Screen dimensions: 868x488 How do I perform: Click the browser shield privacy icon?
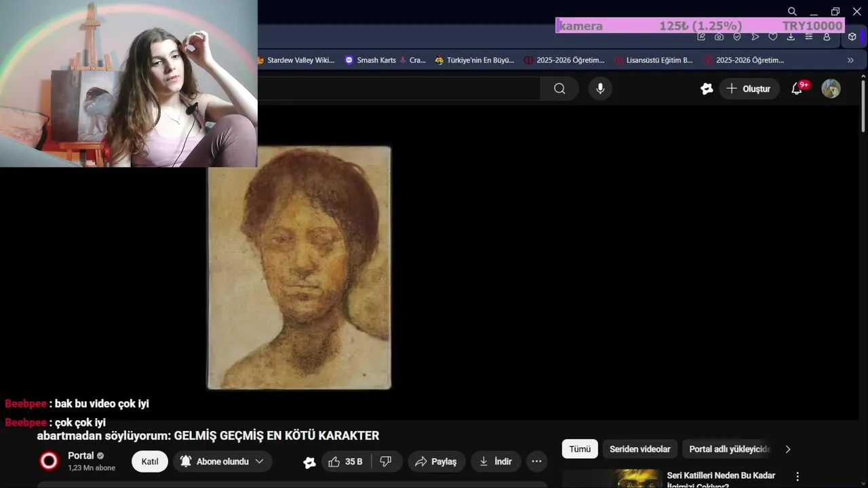pyautogui.click(x=737, y=37)
